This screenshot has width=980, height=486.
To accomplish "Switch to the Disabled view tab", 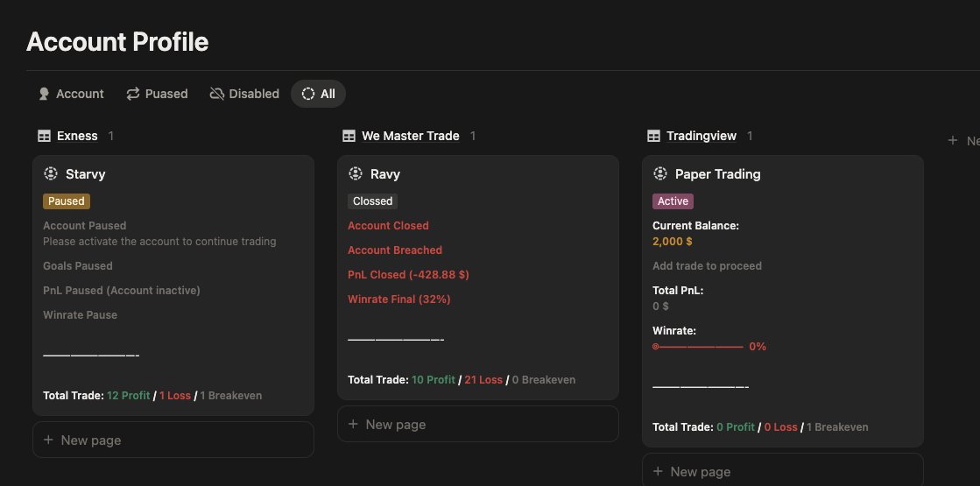I will 244,94.
